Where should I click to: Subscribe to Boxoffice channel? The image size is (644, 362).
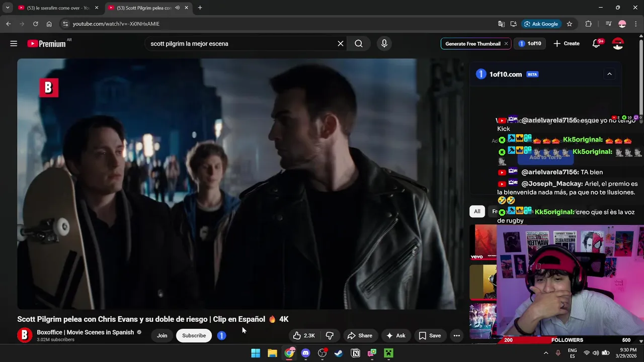[x=194, y=335]
